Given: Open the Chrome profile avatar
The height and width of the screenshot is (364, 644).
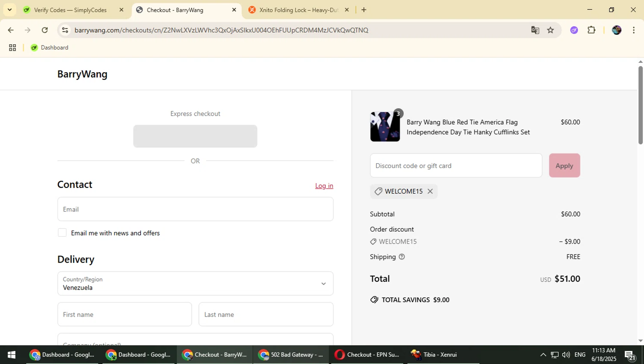Looking at the screenshot, I should 617,30.
